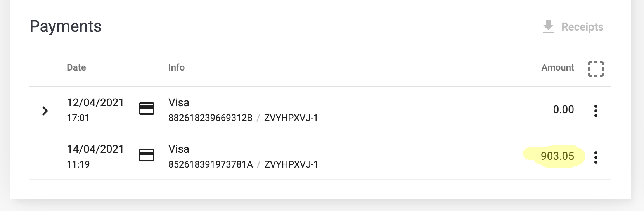Click reference ZVYHPXVJ-1 on the first payment
This screenshot has height=211, width=644.
click(291, 118)
